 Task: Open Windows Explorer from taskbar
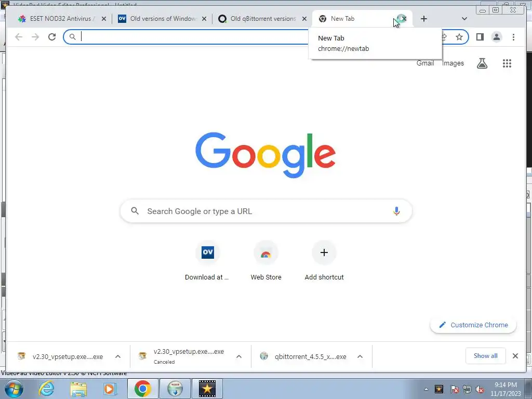[x=78, y=389]
